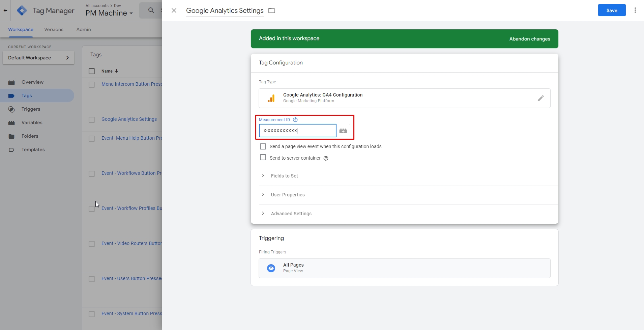Screen dimensions: 644x330
Task: Click the Google Analytics Settings title field
Action: tap(225, 10)
